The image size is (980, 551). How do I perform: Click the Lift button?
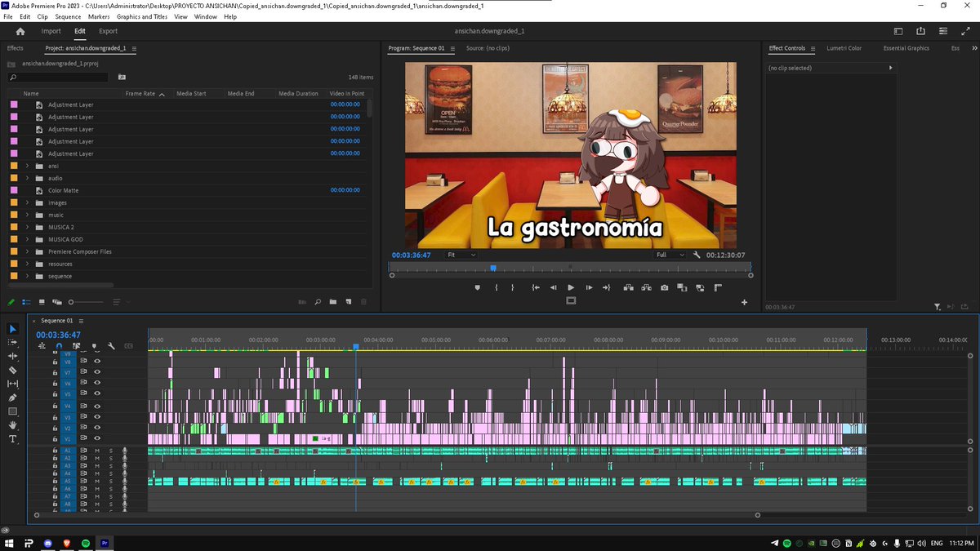(x=628, y=287)
